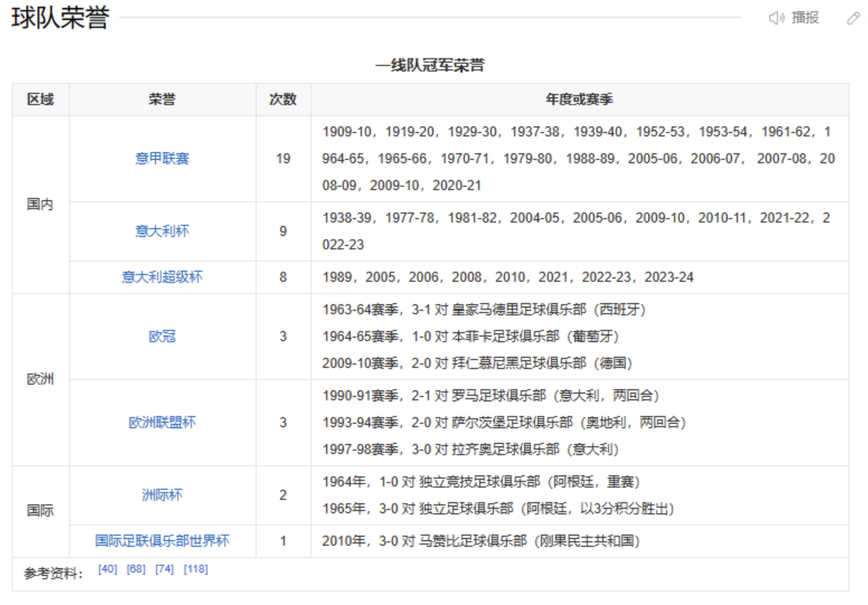Click the 2009-10赛季 拜仁慕尼黑 line

(477, 363)
